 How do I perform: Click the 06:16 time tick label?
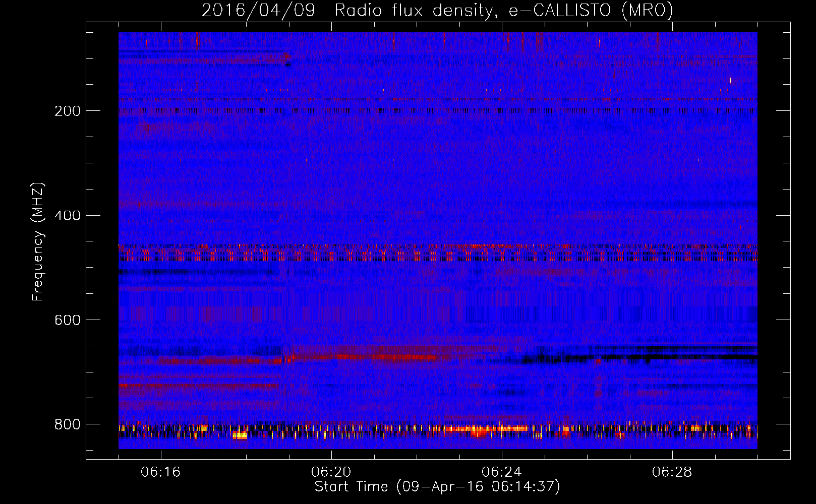[161, 472]
